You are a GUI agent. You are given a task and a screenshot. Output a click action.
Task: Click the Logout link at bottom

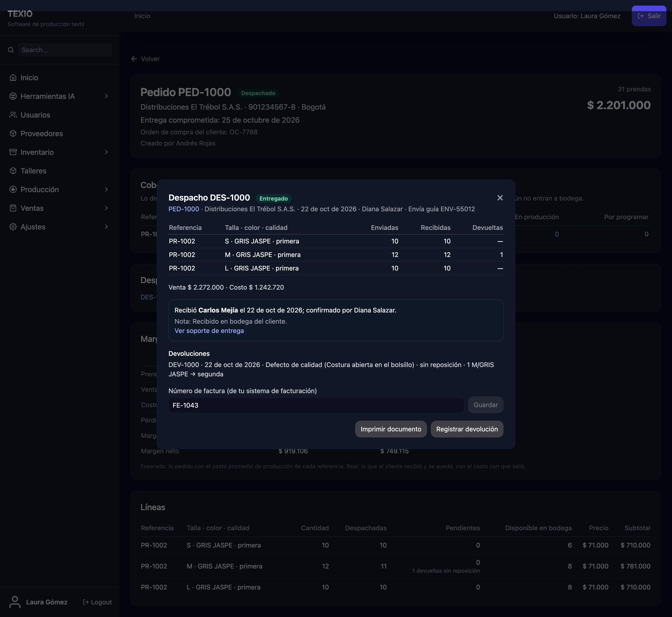pos(97,602)
